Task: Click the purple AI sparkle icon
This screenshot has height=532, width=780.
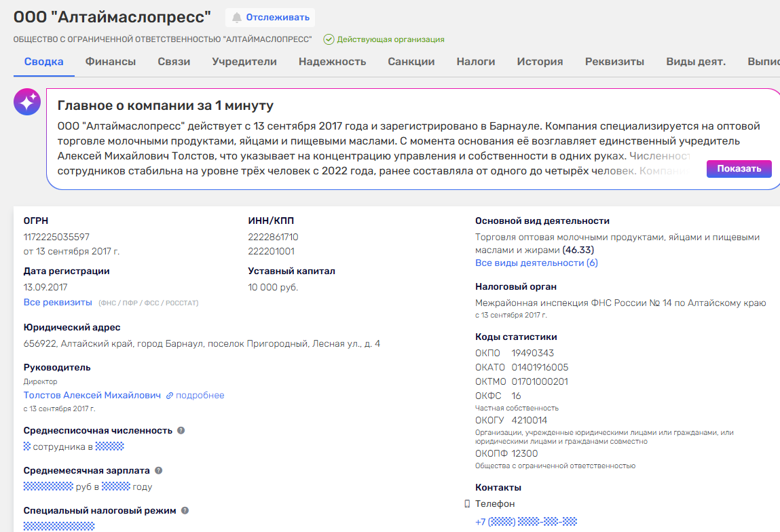Action: pos(27,102)
